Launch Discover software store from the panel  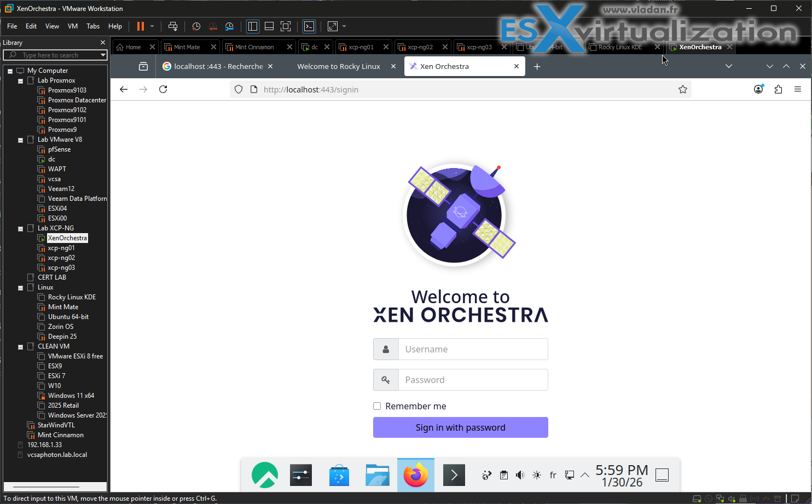point(339,475)
